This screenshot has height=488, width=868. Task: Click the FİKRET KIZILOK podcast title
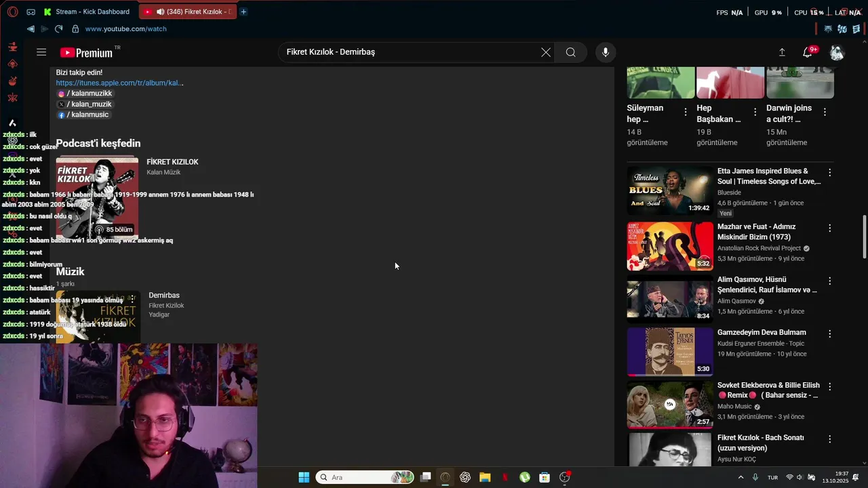[x=172, y=162]
